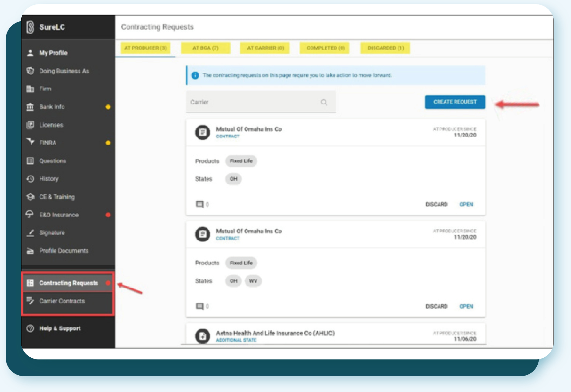Viewport: 571px width, 392px height.
Task: Open Signature section
Action: point(68,233)
